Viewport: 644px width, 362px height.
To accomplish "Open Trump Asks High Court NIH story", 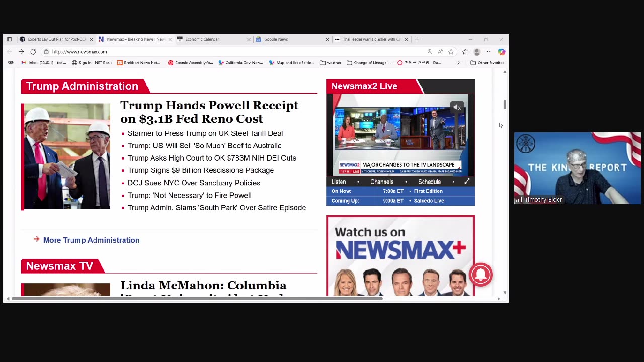I will (212, 158).
